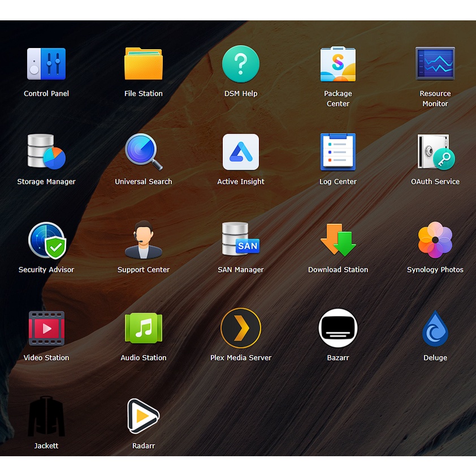Launch Video Station
The width and height of the screenshot is (476, 476).
pos(46,328)
